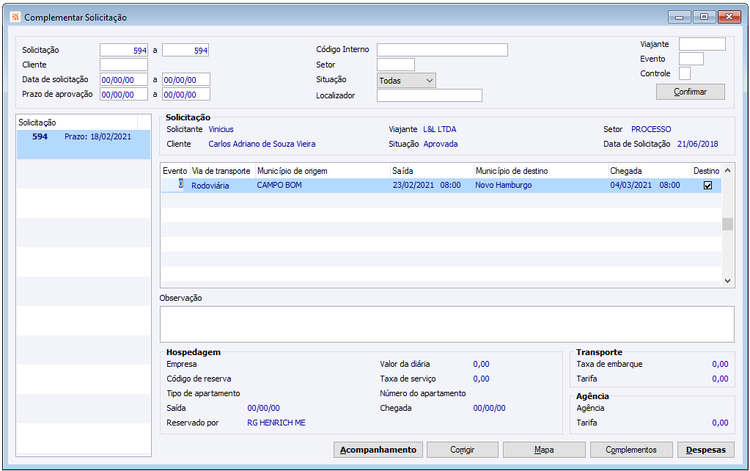Tick the Controle checkbox

coord(684,73)
